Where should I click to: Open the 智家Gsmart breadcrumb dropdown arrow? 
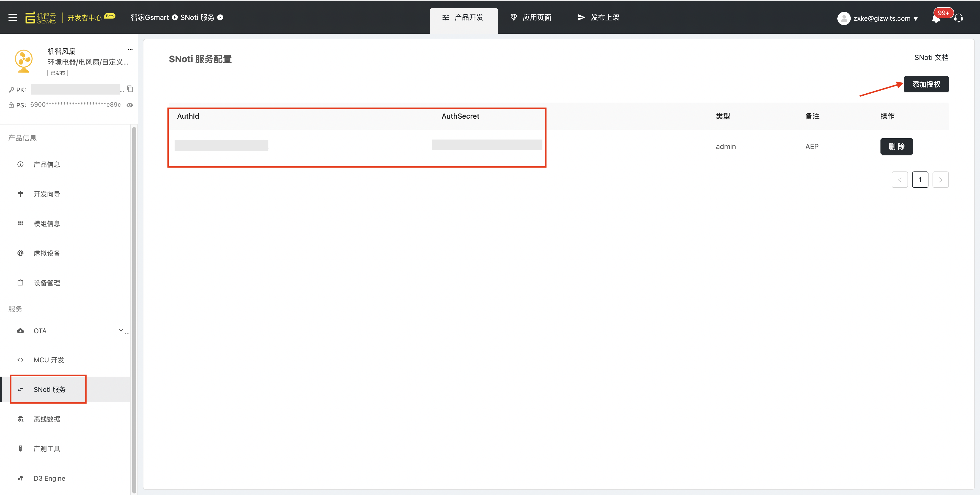175,18
